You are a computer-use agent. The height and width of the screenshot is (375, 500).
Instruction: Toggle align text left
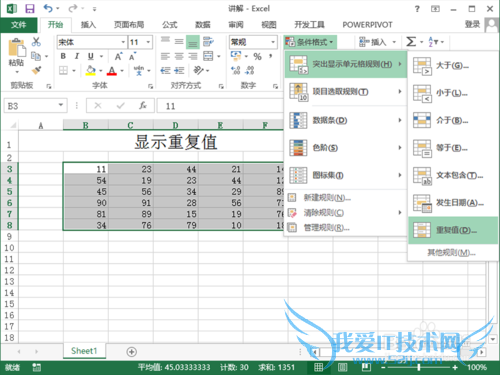(165, 56)
